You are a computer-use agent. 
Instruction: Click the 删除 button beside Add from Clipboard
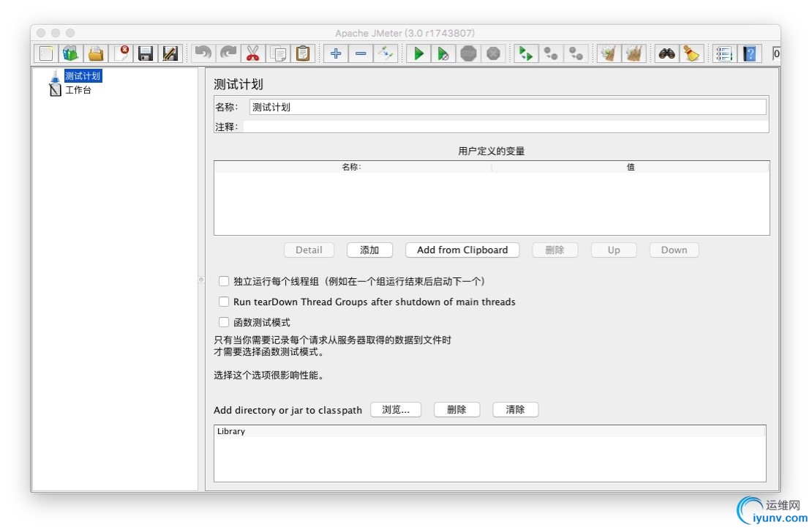pos(555,250)
